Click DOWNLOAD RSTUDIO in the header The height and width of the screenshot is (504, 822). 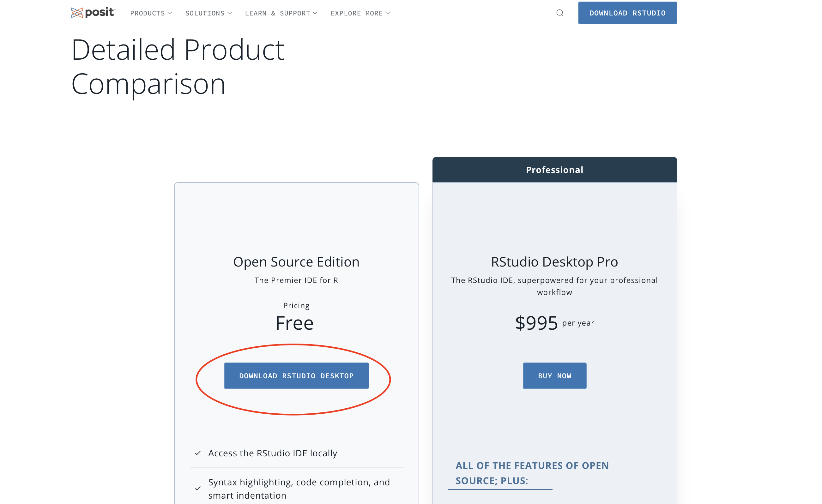[627, 13]
